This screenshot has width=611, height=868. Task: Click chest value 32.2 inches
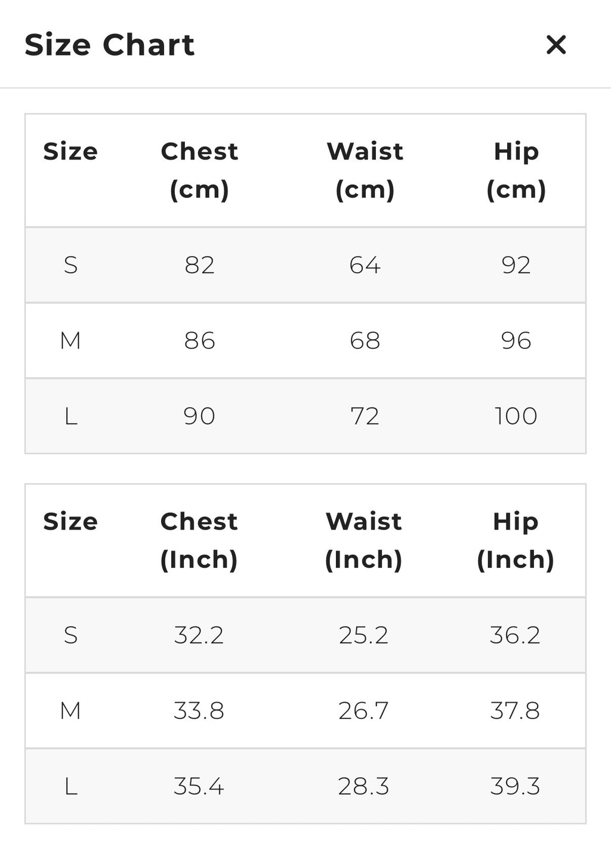[199, 635]
